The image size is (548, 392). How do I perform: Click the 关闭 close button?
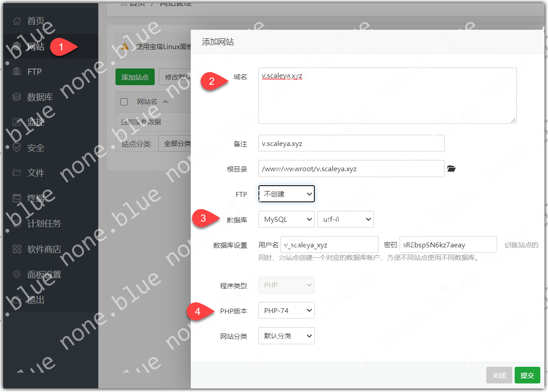[499, 375]
